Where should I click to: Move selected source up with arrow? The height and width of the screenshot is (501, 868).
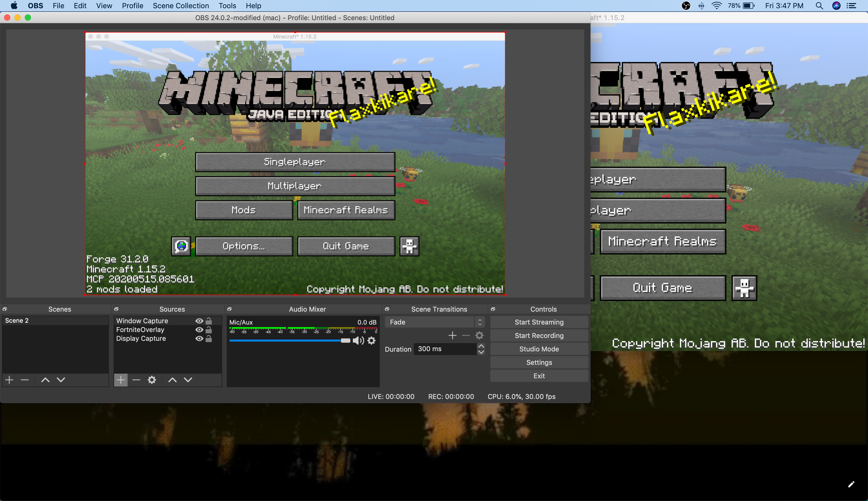point(172,380)
